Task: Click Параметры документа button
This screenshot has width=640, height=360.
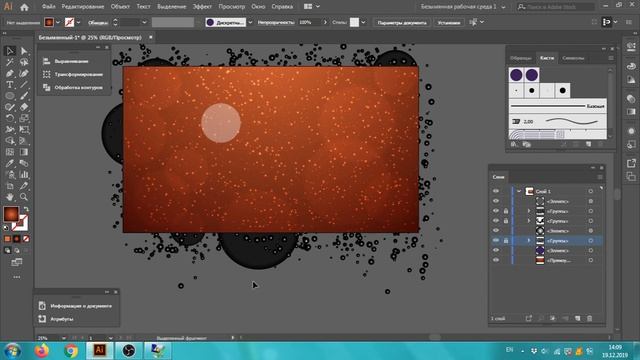Action: [402, 22]
